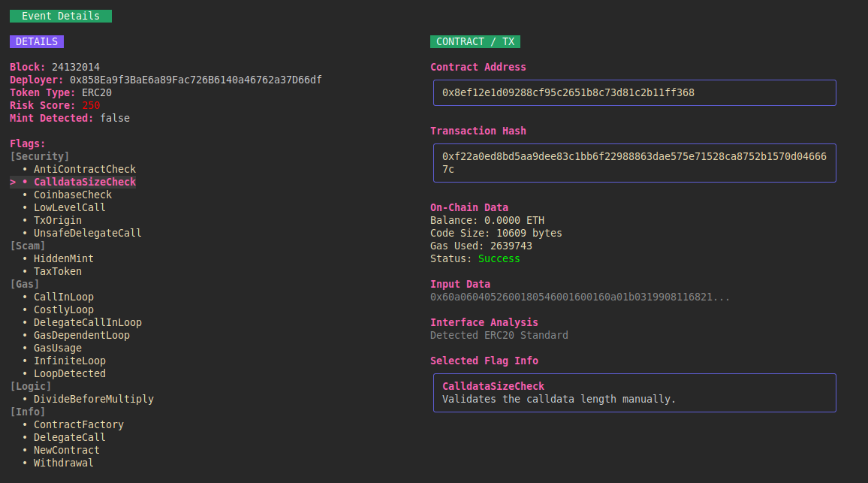This screenshot has width=868, height=483.
Task: Select the DivideBeforeMultiply logic flag
Action: coord(94,398)
